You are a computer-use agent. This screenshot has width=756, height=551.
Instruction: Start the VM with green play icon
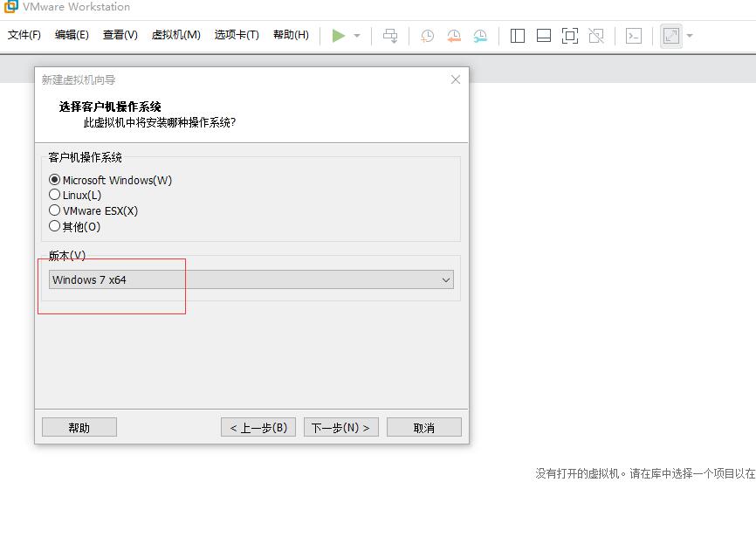click(x=339, y=36)
